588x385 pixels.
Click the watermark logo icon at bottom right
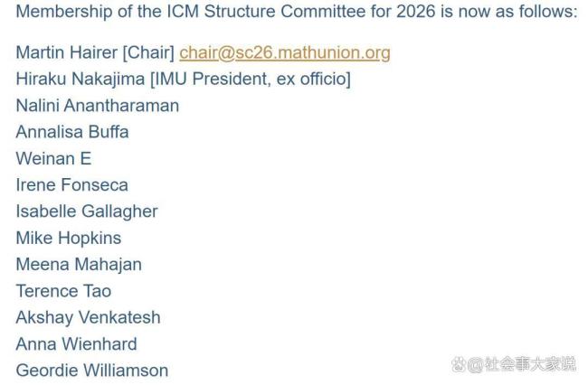tap(459, 363)
